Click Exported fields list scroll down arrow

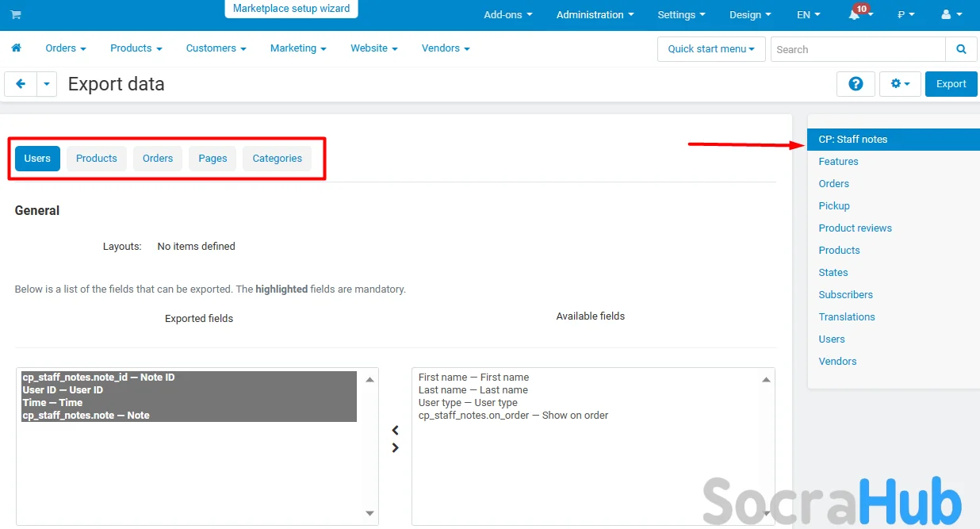click(369, 513)
